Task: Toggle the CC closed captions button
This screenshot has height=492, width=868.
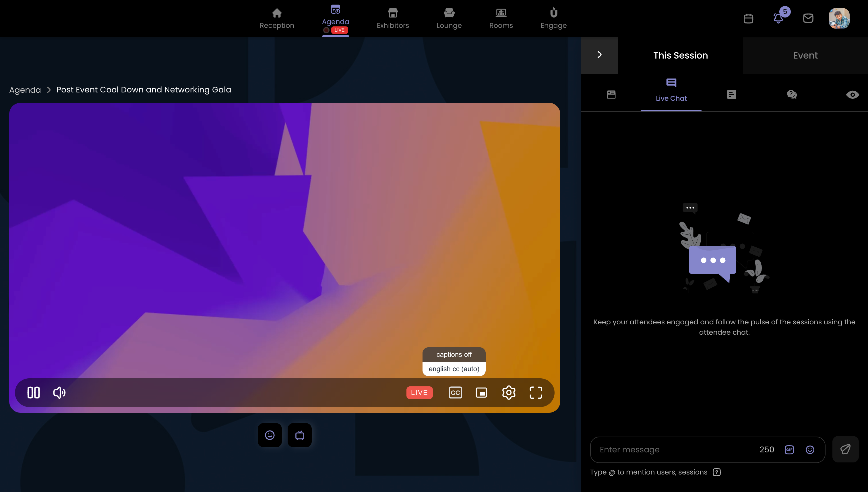Action: (x=455, y=393)
